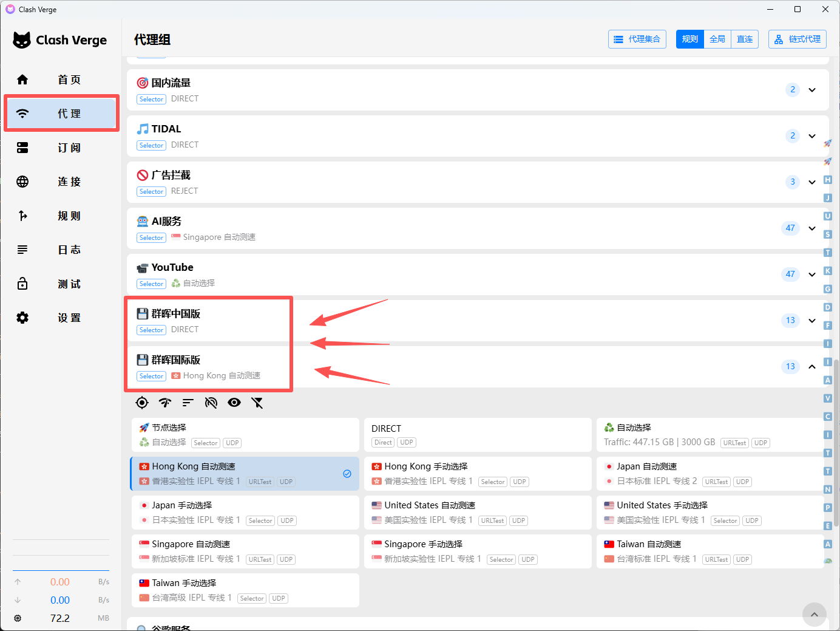Switch proxy mode to 全局

click(x=717, y=38)
